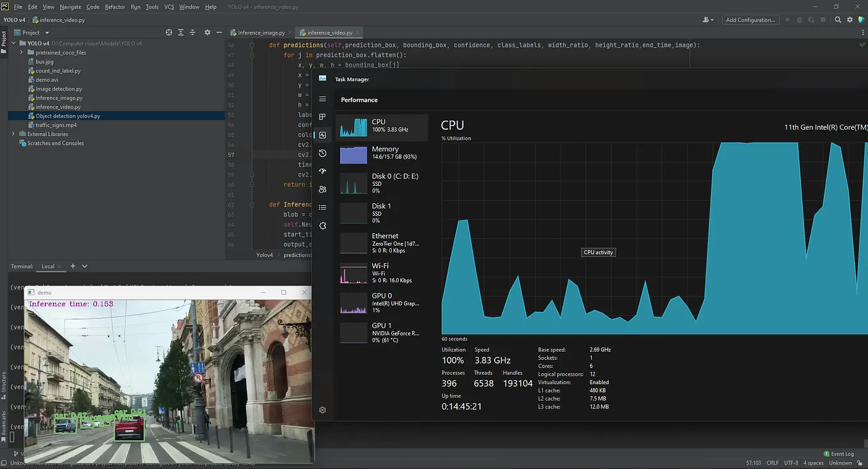
Task: Expand External Libraries tree node
Action: point(13,134)
